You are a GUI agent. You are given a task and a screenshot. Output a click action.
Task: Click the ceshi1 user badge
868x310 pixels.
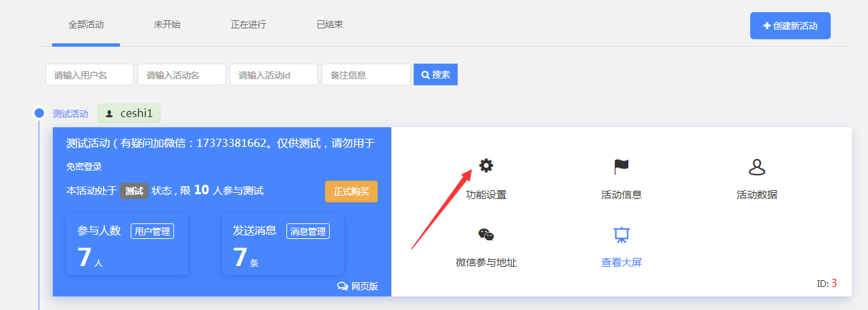pyautogui.click(x=129, y=114)
